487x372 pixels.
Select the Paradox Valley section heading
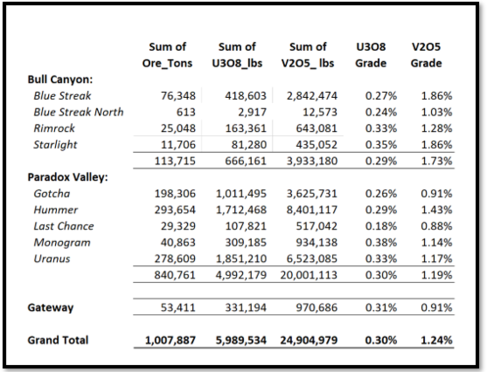click(x=68, y=177)
